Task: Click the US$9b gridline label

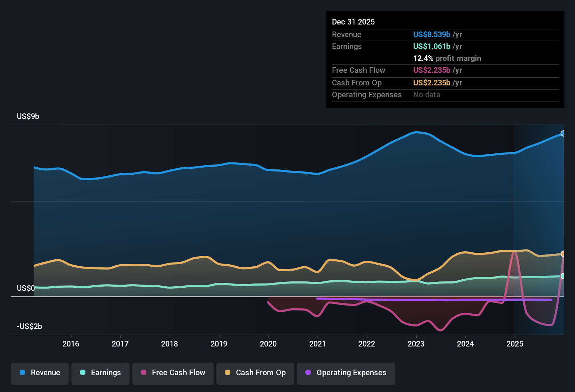Action: pos(28,116)
